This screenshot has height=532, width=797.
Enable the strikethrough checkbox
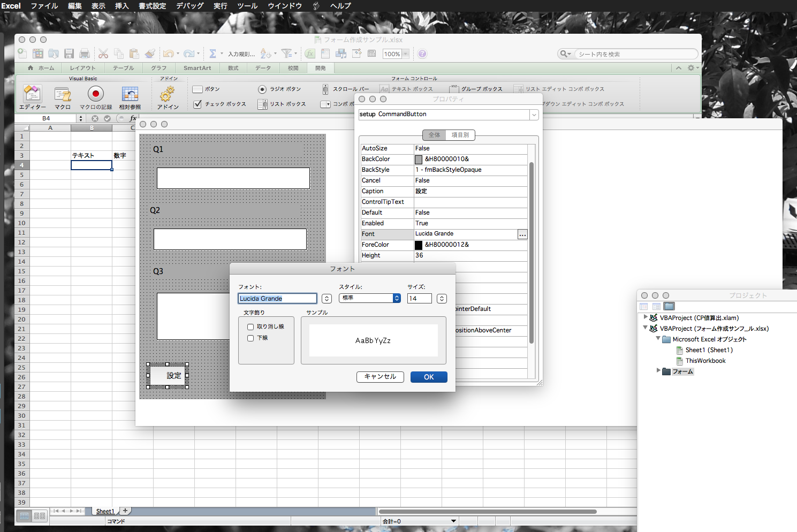click(x=251, y=327)
